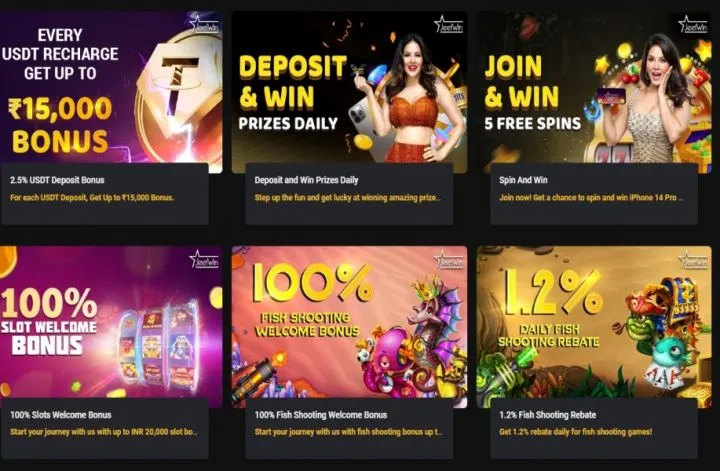720x471 pixels.
Task: Click the JeetWin logo on Deposit & Win banner
Action: click(449, 24)
